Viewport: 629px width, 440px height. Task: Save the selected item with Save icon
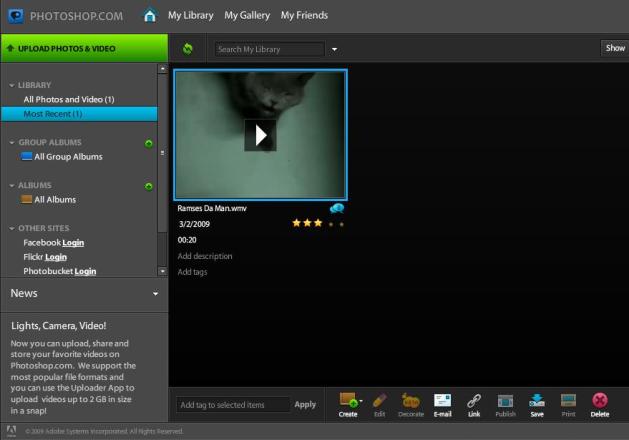(537, 404)
